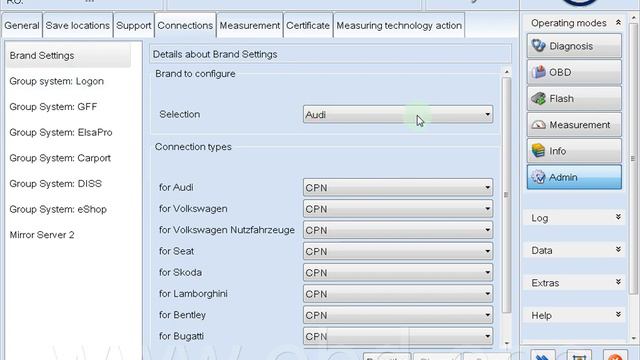Select the Admin mode button
640x360 pixels.
574,177
